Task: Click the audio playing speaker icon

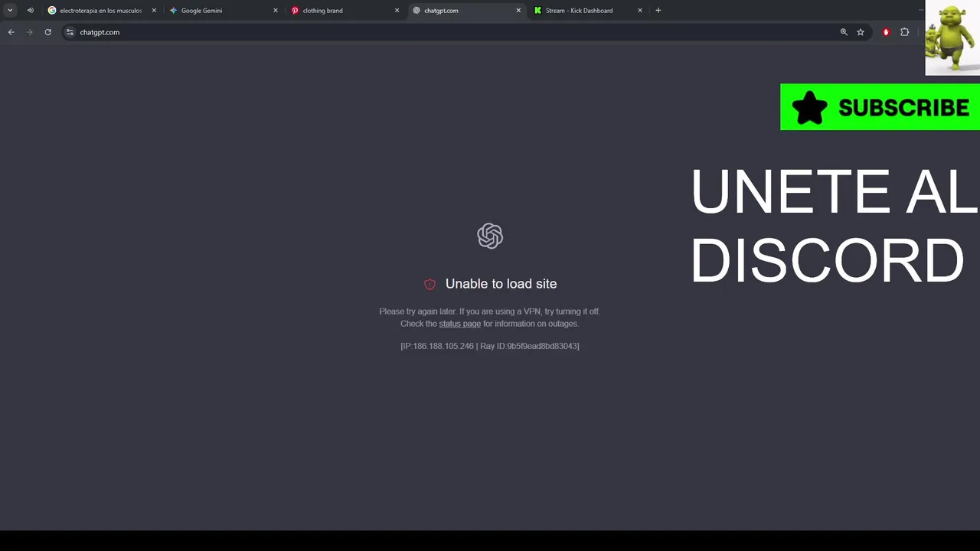Action: coord(31,11)
